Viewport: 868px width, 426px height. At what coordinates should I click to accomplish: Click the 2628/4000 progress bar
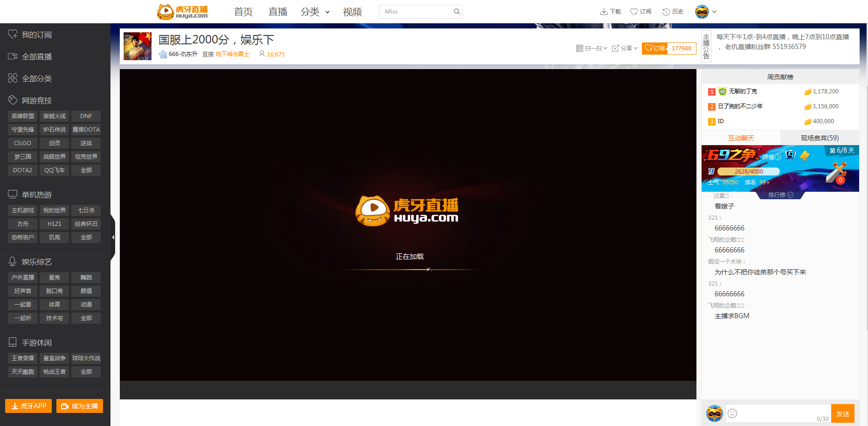click(749, 171)
